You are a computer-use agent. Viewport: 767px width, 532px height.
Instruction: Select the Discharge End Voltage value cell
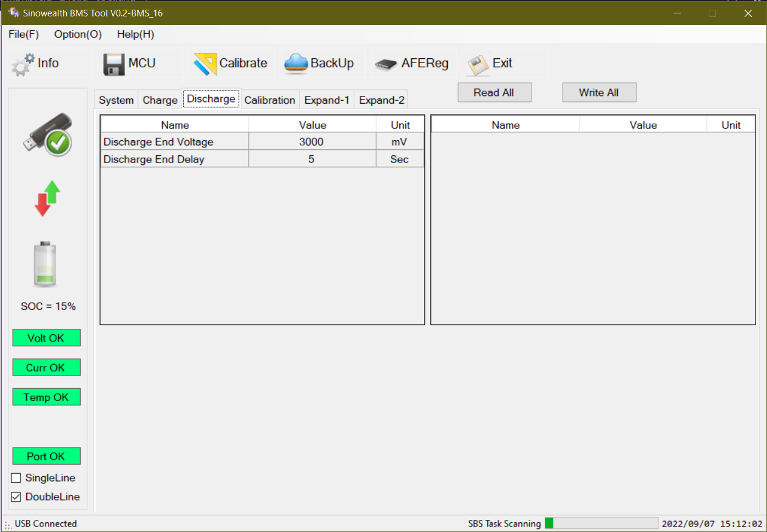click(x=312, y=142)
